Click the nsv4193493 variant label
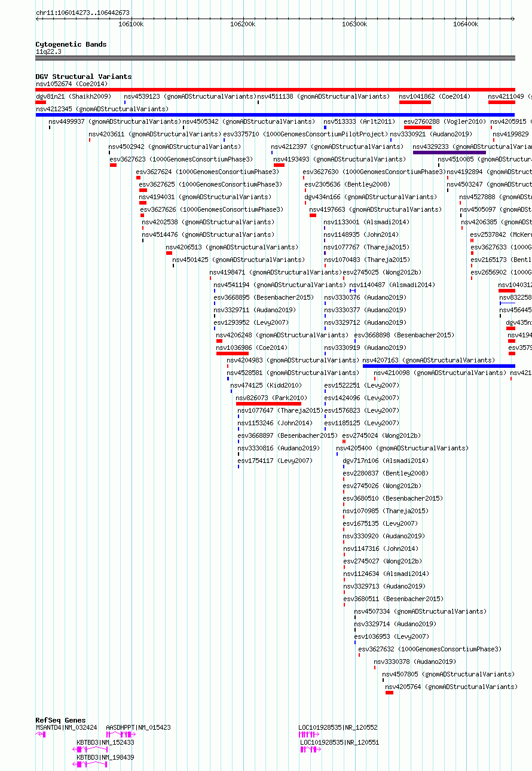Image resolution: width=532 pixels, height=771 pixels. [x=340, y=159]
